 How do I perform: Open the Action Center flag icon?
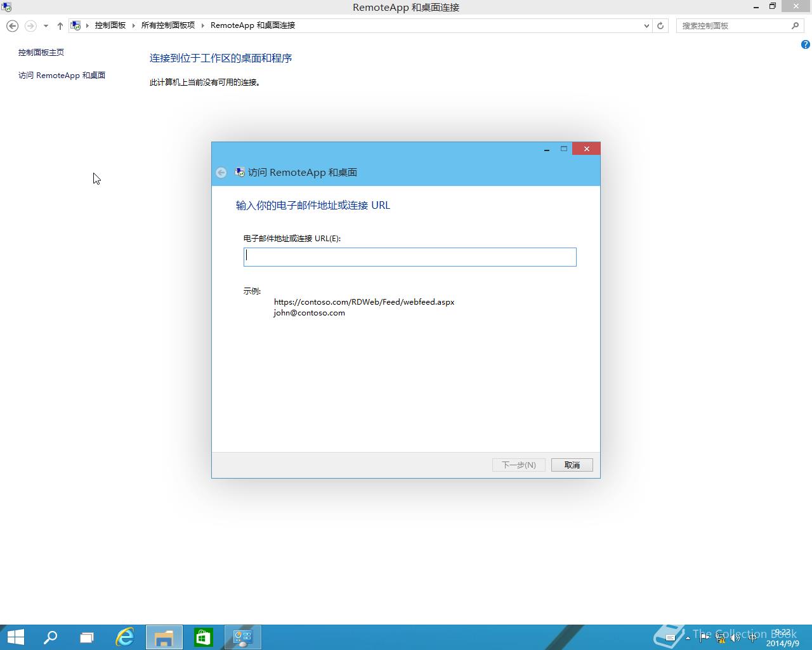click(x=704, y=638)
